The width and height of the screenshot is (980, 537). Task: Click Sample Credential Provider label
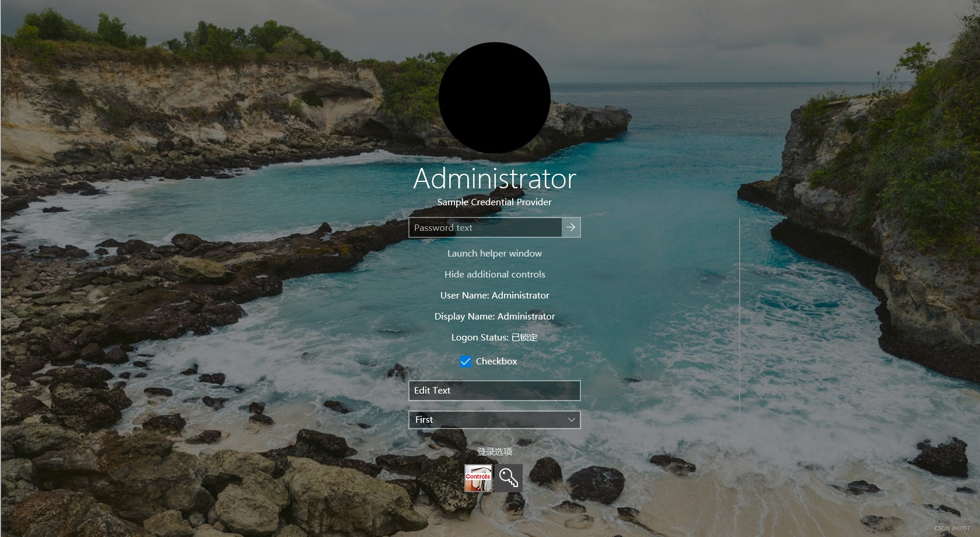click(x=495, y=202)
